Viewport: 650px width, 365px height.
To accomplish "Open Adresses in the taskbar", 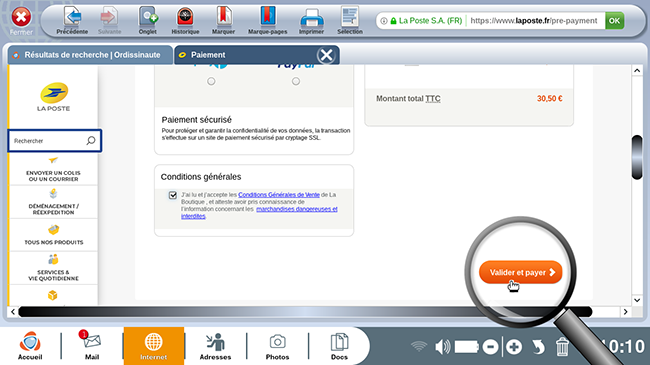I will [215, 346].
